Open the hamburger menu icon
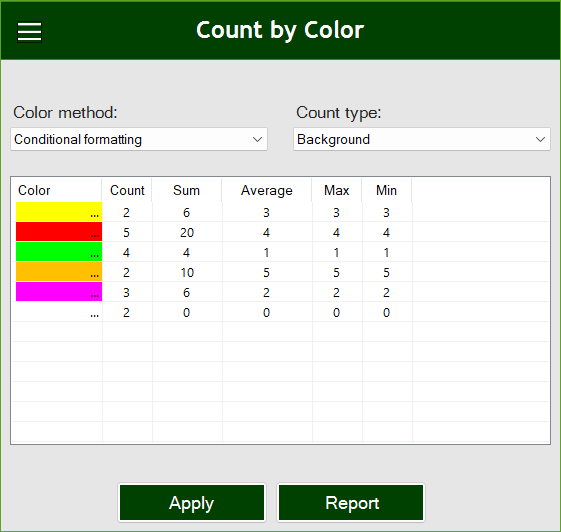 [29, 31]
